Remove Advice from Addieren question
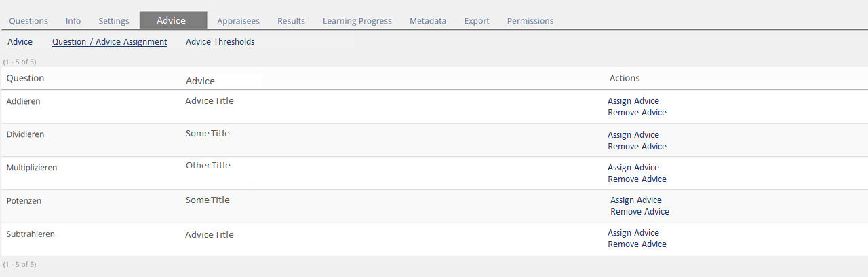Image resolution: width=868 pixels, height=277 pixels. (637, 113)
